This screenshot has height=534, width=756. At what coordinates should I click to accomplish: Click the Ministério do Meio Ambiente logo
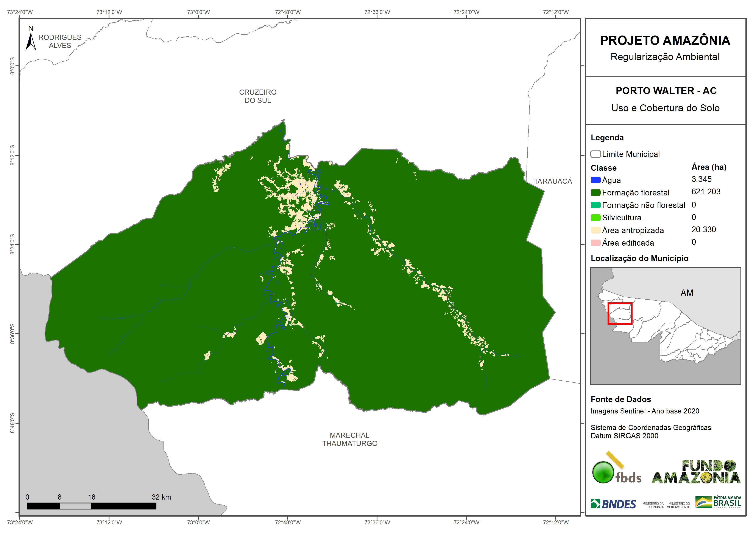(x=678, y=505)
